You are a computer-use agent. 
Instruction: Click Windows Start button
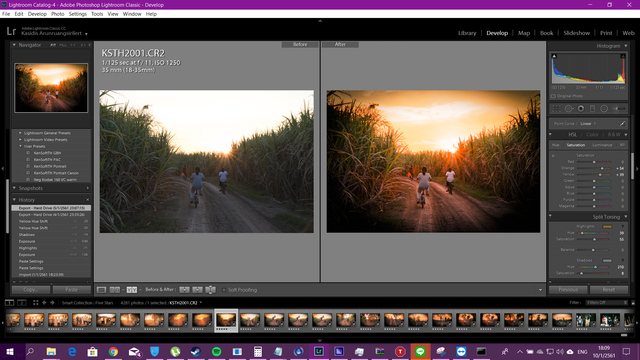coord(9,351)
